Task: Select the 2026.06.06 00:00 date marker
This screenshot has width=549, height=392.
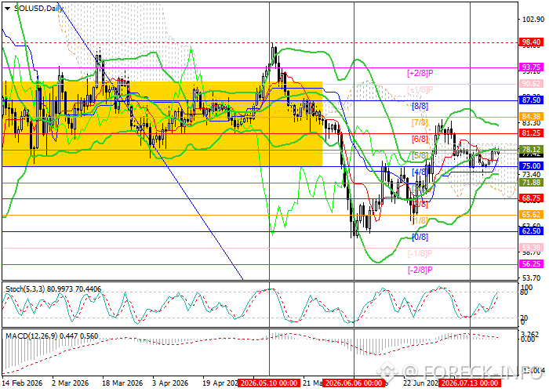Action: pos(354,383)
